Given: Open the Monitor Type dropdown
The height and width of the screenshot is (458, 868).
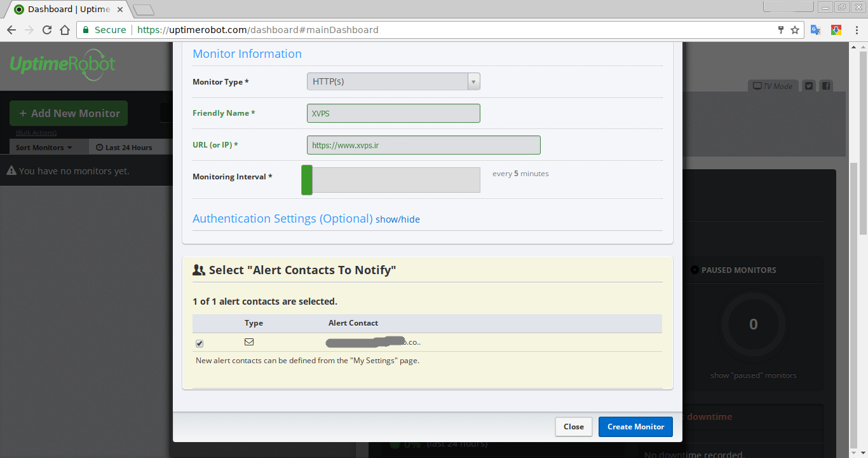Looking at the screenshot, I should 393,81.
